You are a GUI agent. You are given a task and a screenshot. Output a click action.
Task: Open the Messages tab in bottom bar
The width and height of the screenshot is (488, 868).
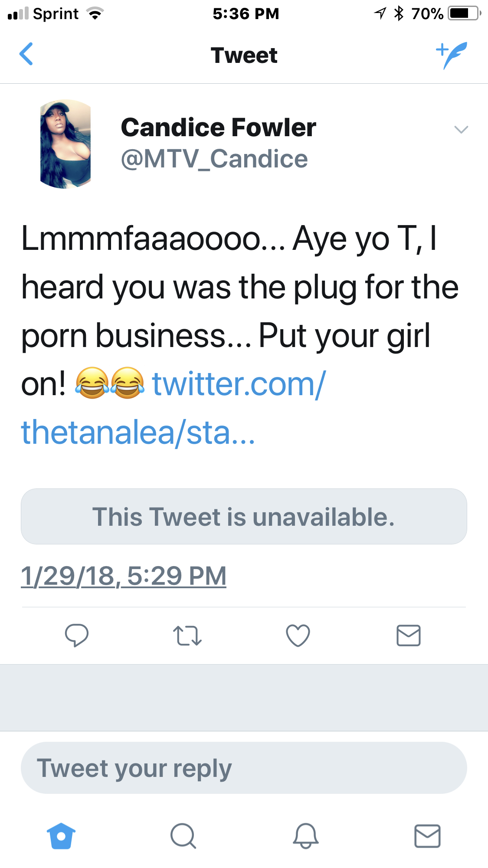point(427,836)
